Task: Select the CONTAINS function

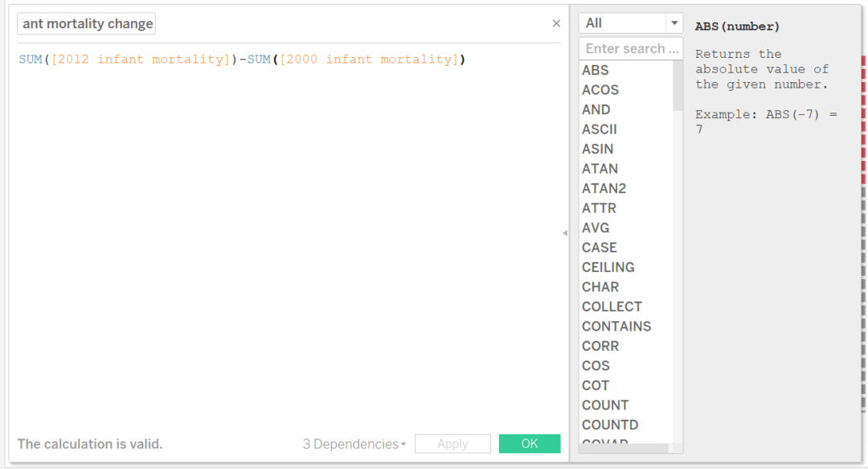Action: tap(616, 327)
